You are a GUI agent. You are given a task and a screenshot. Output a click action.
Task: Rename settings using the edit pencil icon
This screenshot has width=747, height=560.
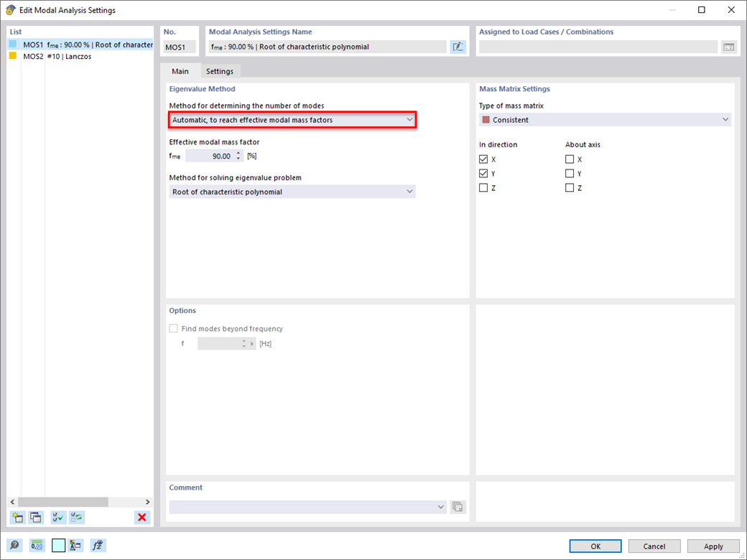click(458, 46)
